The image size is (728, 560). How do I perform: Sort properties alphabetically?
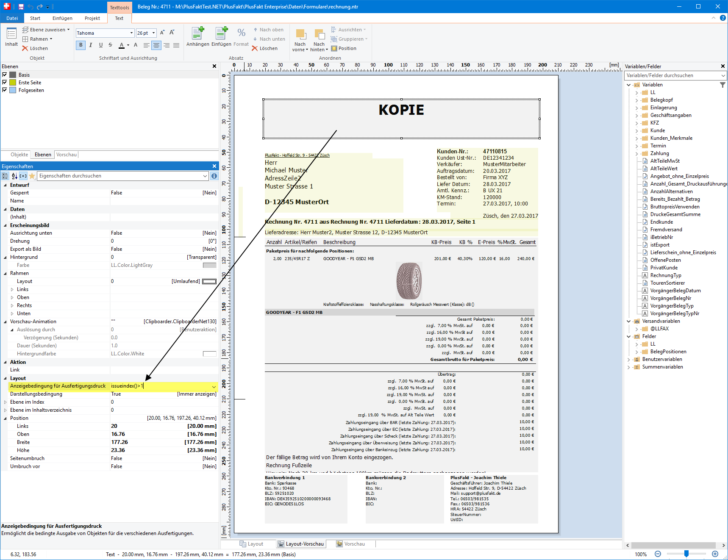tap(14, 176)
